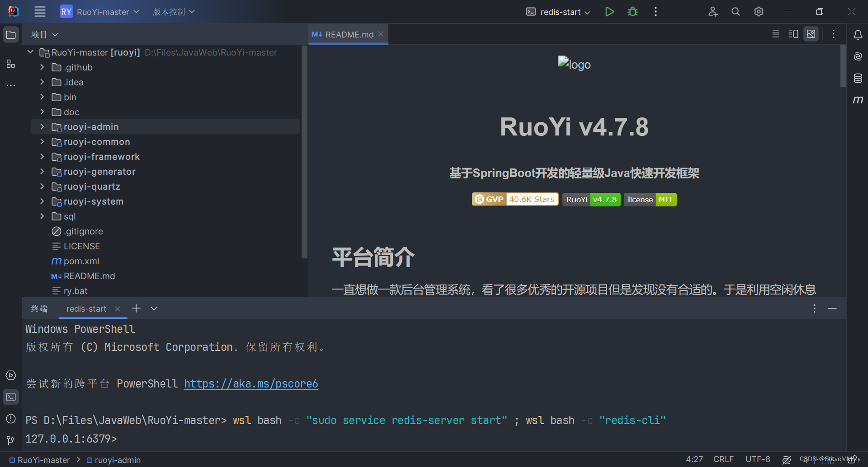Open the Structure tool window

(11, 64)
